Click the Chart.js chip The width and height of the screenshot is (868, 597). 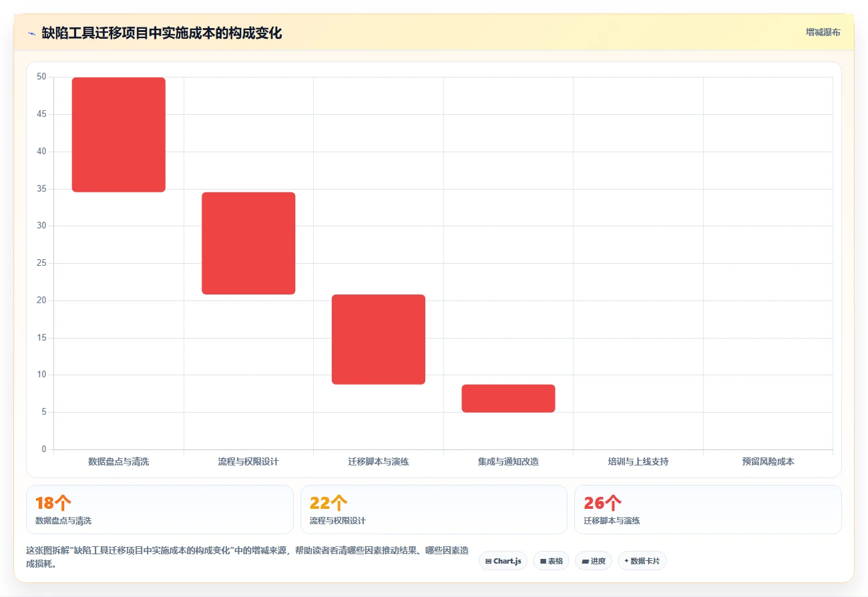(503, 561)
